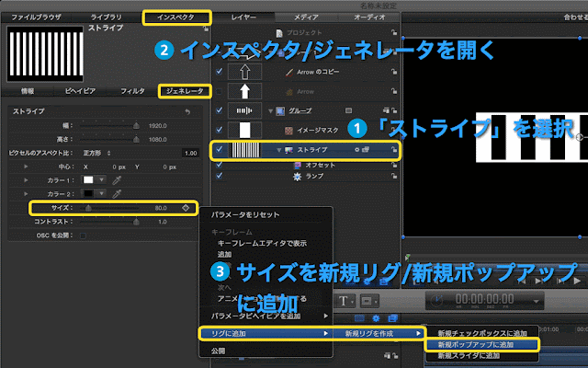The height and width of the screenshot is (368, 588).
Task: Toggle the lock on the オフセット row
Action: pos(394,165)
